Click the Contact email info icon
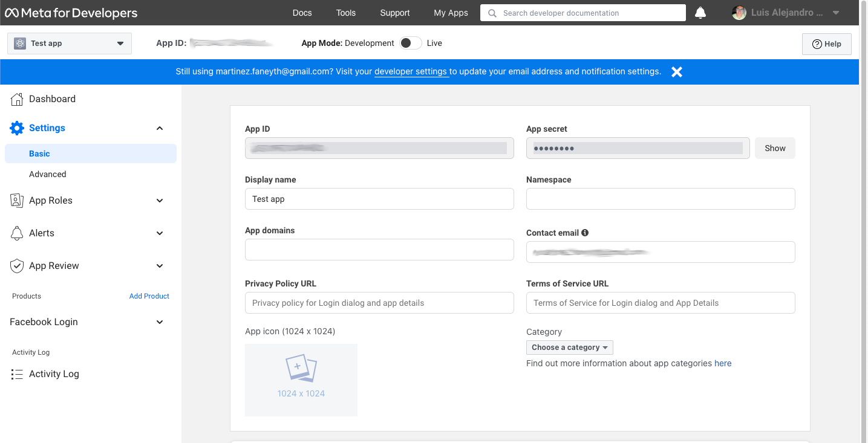Image resolution: width=868 pixels, height=443 pixels. (585, 233)
